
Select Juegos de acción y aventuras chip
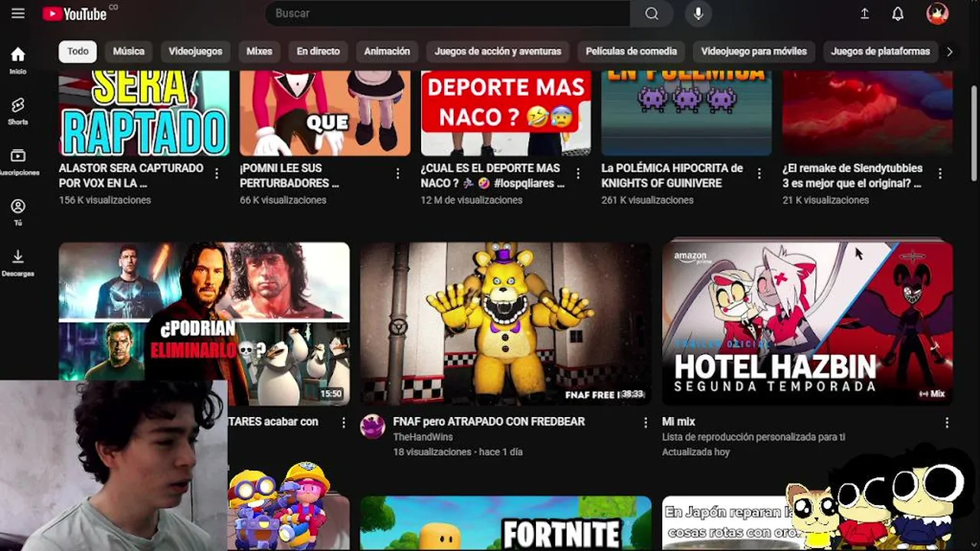(x=498, y=51)
